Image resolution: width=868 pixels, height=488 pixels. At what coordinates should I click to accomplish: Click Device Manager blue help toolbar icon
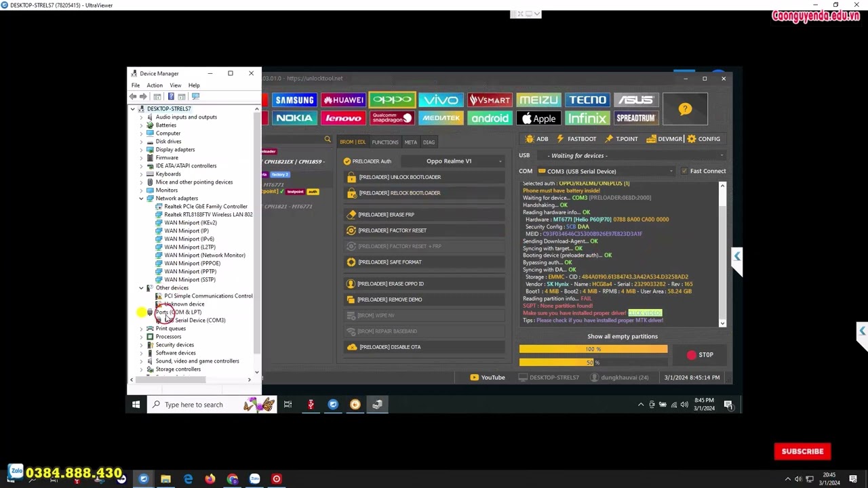170,96
